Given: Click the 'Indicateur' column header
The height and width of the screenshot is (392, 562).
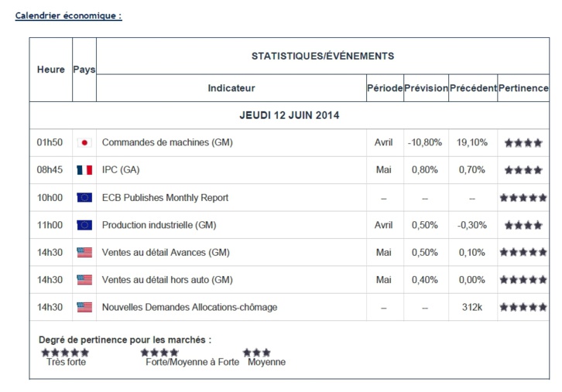Looking at the screenshot, I should 231,88.
